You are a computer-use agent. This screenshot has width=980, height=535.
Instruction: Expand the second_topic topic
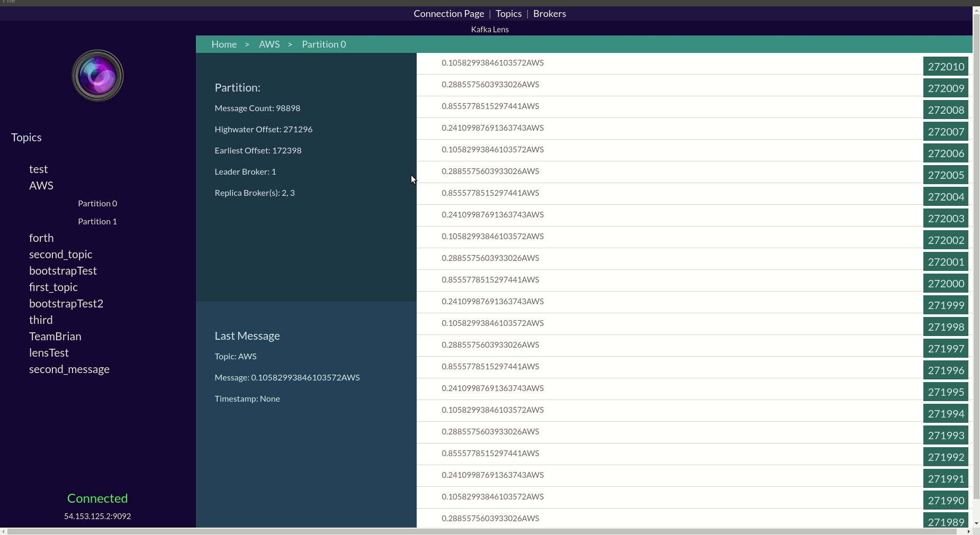point(61,254)
